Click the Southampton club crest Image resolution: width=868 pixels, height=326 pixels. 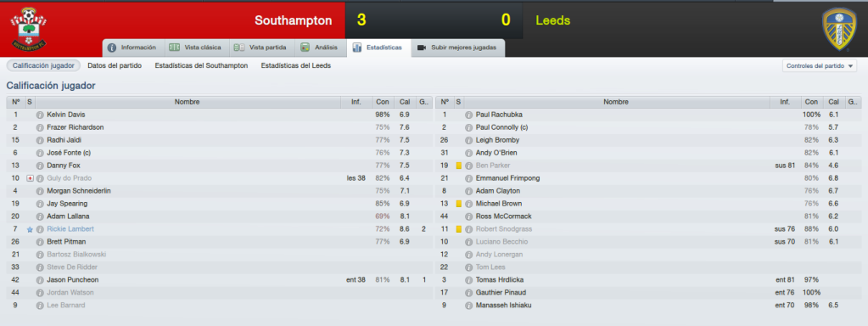(x=29, y=29)
